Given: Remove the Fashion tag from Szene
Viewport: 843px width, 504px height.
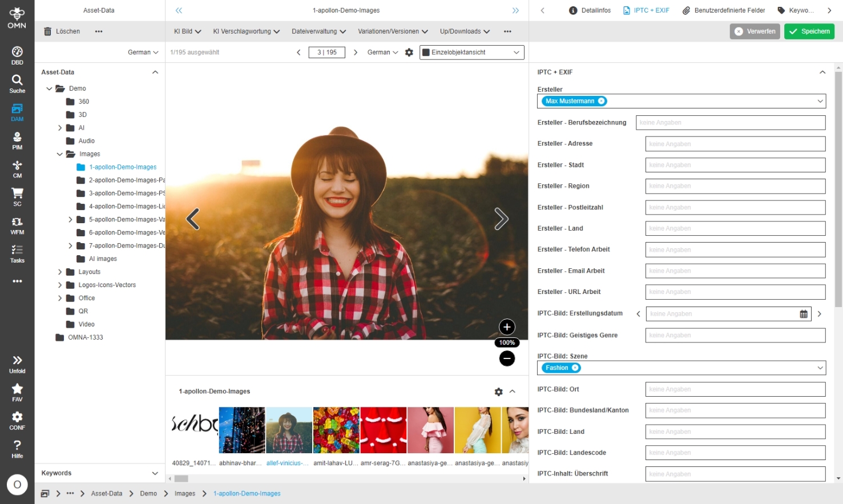Looking at the screenshot, I should coord(575,368).
